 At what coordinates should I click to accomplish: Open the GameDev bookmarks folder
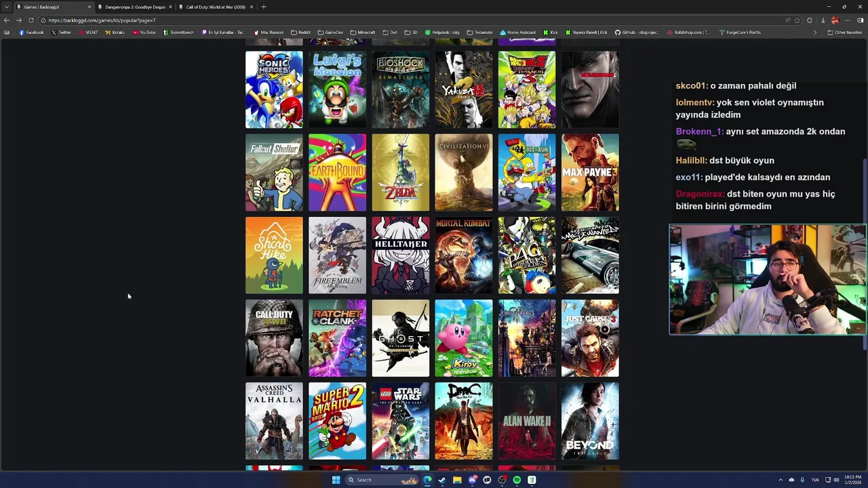(x=330, y=33)
